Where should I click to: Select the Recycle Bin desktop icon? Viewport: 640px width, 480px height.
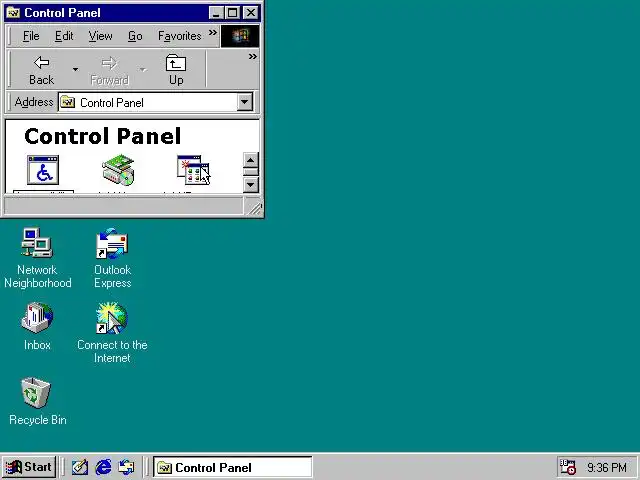(38, 402)
